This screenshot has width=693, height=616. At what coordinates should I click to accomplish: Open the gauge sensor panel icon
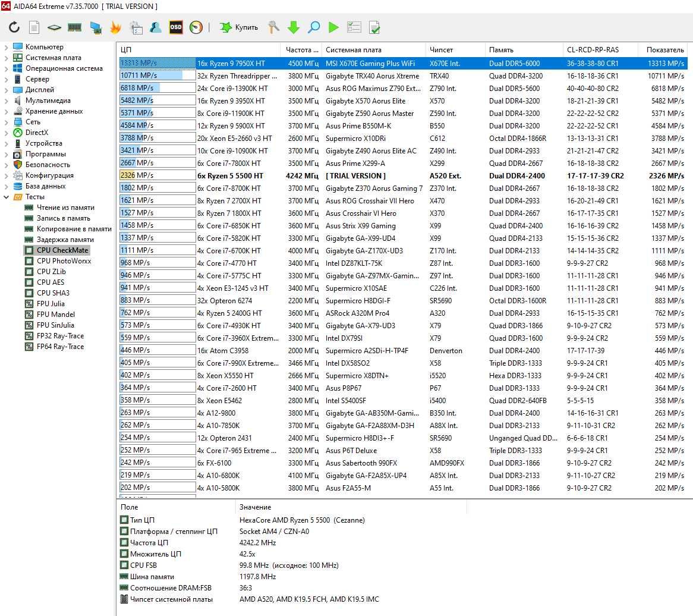pos(196,27)
